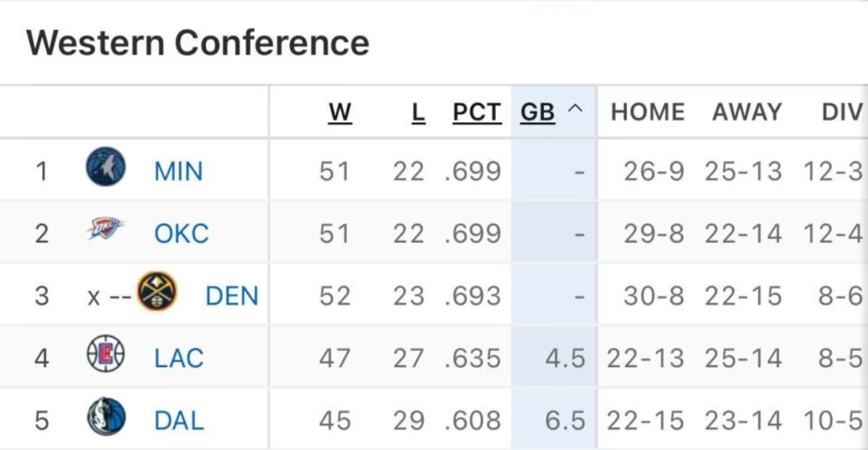This screenshot has height=450, width=868.
Task: Click the Dallas Mavericks team logo
Action: 106,417
